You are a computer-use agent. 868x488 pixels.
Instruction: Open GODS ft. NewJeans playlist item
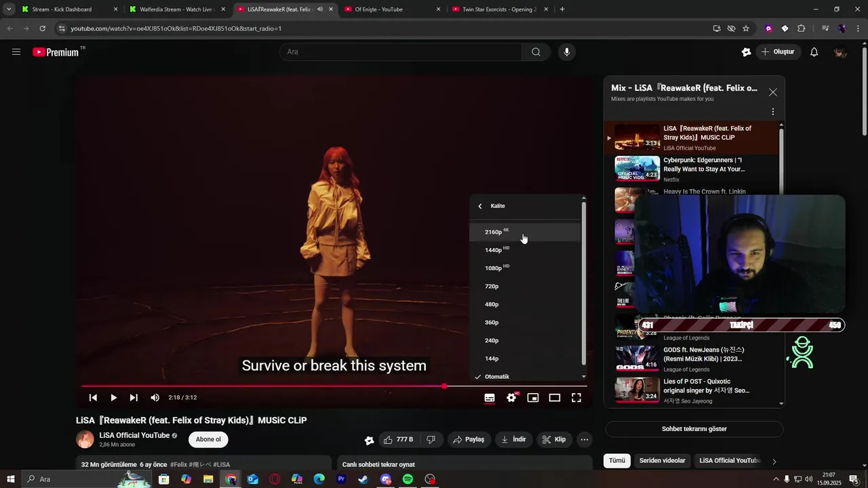point(692,359)
